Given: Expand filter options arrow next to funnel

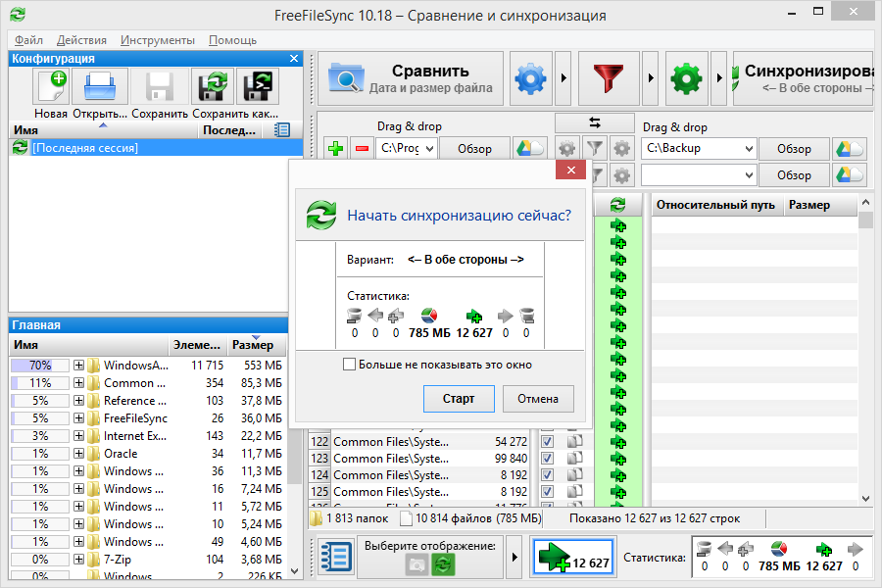Looking at the screenshot, I should coord(651,78).
